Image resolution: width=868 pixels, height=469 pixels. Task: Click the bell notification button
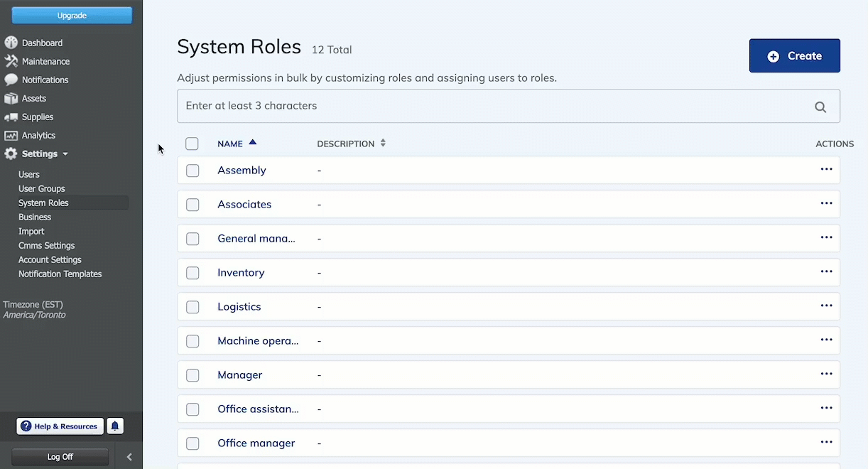pyautogui.click(x=115, y=426)
